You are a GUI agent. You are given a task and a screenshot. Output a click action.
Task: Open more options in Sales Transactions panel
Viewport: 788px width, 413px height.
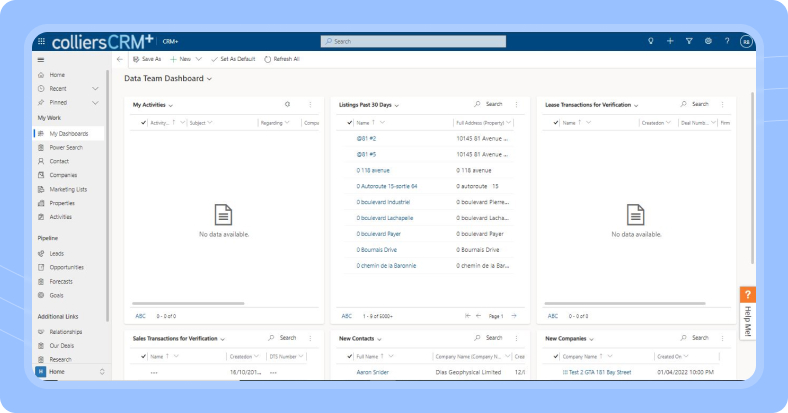[310, 338]
